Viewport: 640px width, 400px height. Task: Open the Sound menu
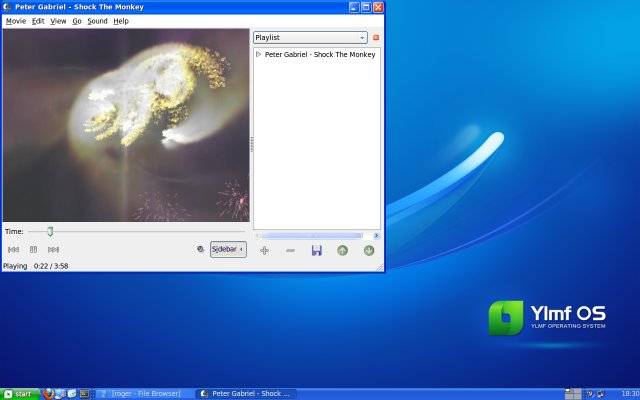(97, 20)
